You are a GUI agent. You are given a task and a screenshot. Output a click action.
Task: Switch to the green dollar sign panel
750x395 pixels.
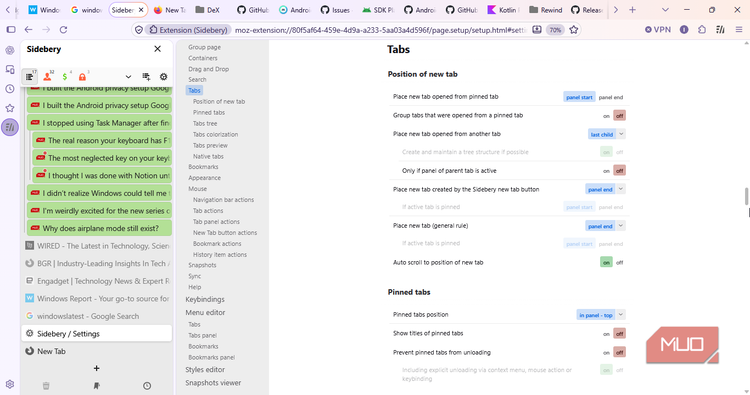click(x=65, y=77)
